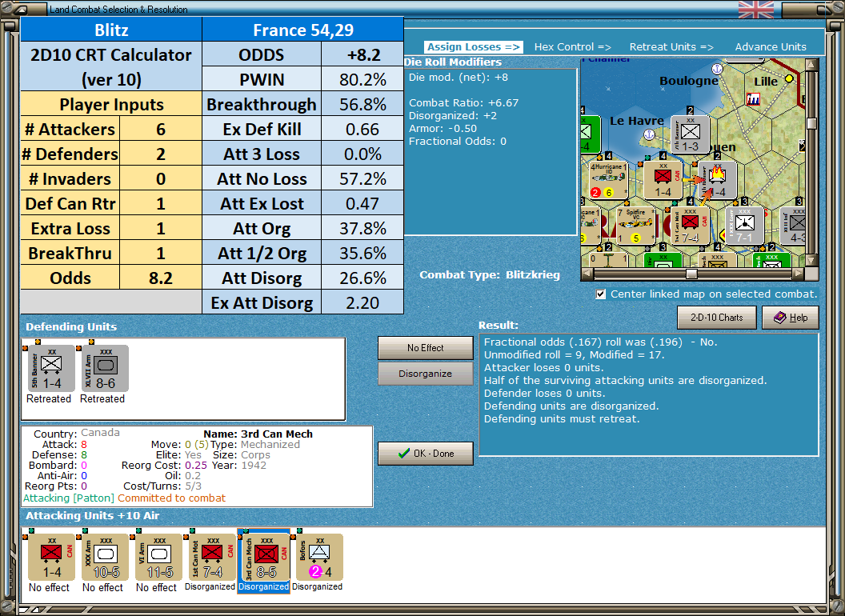Open Help
This screenshot has width=845, height=616.
[x=791, y=318]
